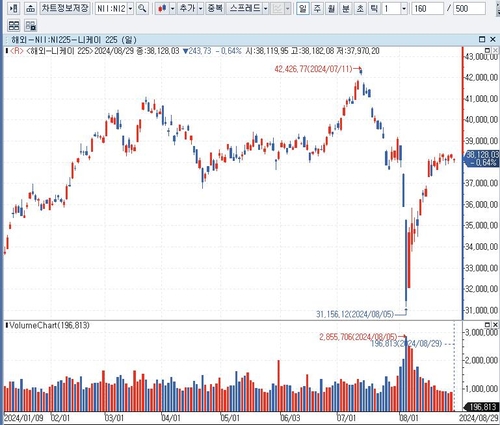This screenshot has height=425, width=500.
Task: Click the symbol search magnifier icon
Action: pyautogui.click(x=142, y=8)
